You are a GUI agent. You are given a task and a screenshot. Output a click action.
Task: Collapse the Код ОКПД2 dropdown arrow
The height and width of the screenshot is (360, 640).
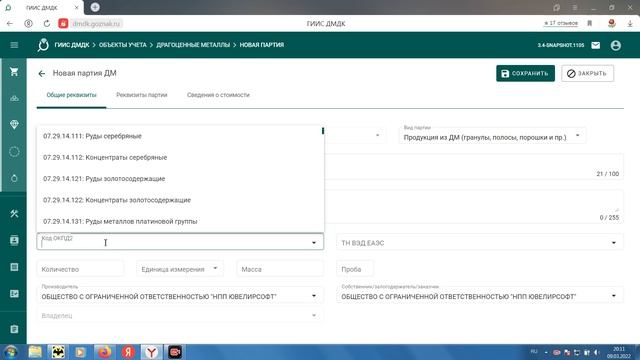(314, 243)
